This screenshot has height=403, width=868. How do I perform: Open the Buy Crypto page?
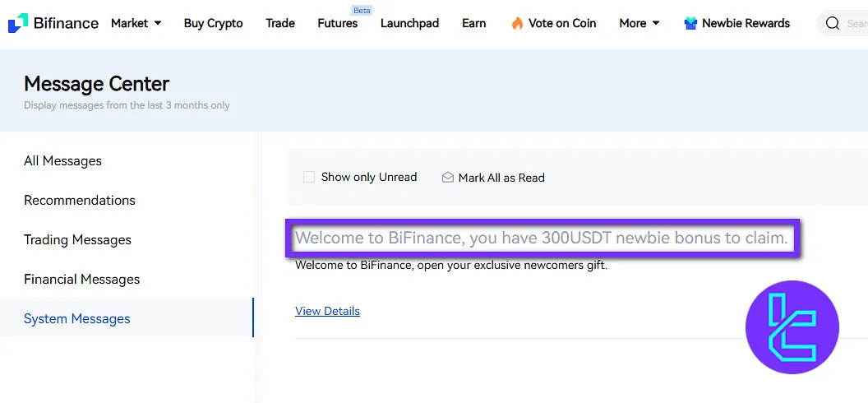[213, 23]
